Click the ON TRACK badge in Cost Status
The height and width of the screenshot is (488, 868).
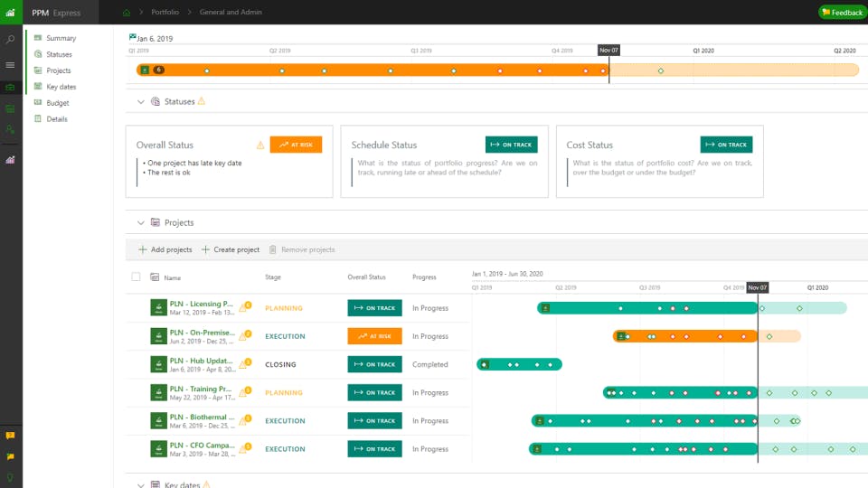point(726,145)
